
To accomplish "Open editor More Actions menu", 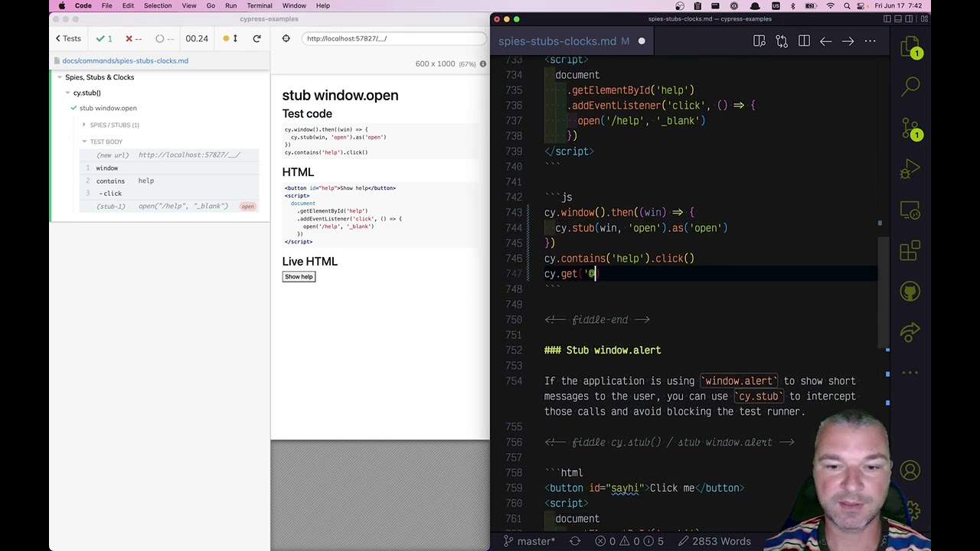I will [871, 41].
